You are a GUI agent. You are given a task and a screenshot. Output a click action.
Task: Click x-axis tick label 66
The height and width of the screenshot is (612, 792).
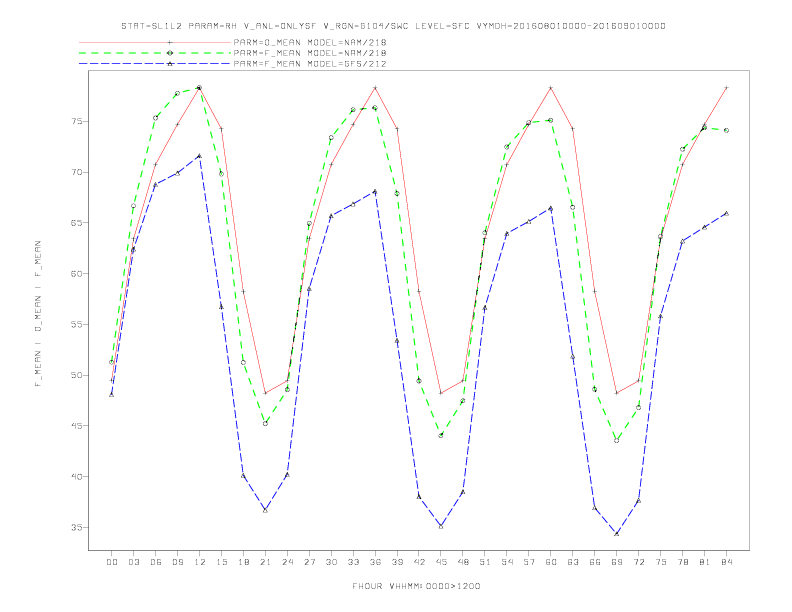[x=595, y=562]
